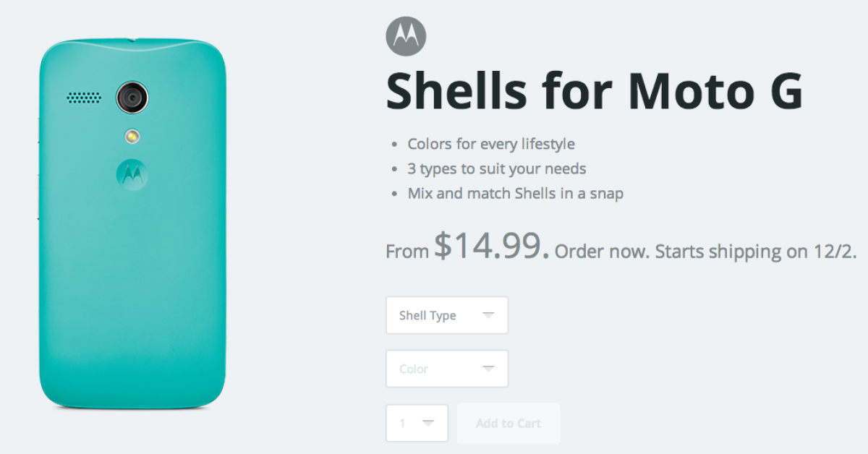Click "3 types to suit your needs" bullet
868x454 pixels.
(x=496, y=169)
